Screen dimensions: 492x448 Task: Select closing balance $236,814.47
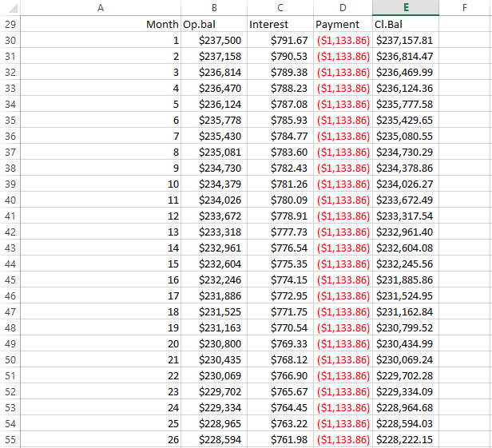click(406, 56)
